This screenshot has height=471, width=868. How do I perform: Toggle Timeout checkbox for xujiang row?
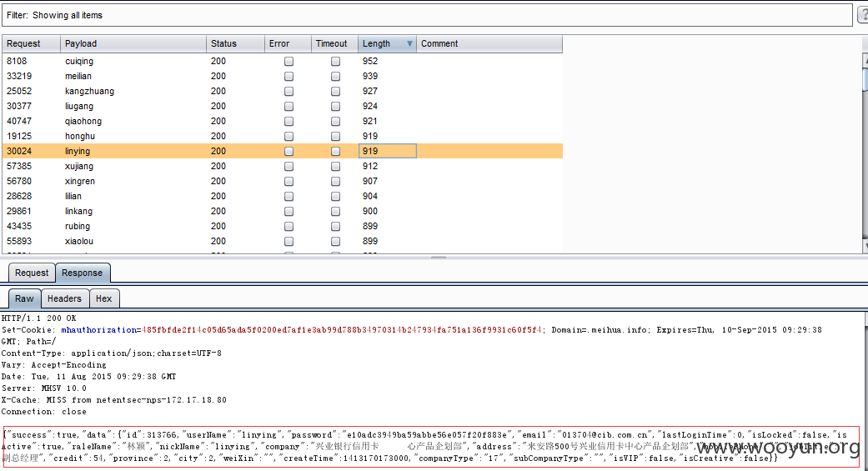coord(335,166)
